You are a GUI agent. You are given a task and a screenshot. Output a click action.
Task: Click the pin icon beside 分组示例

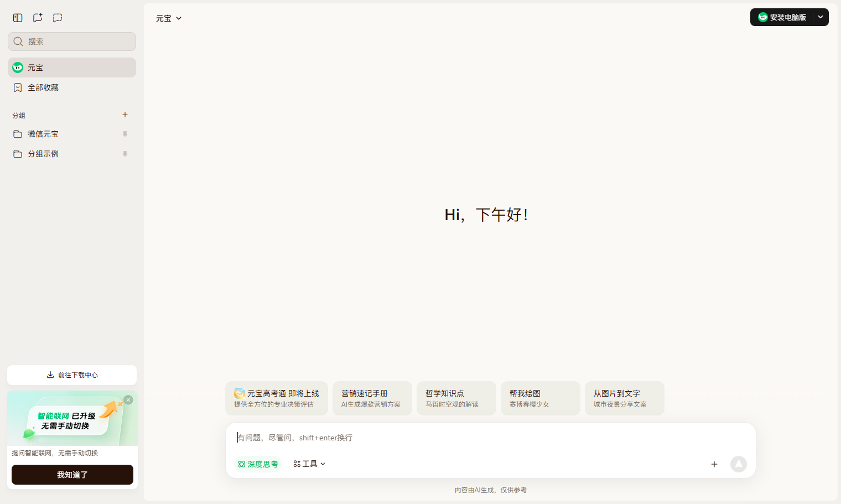tap(125, 154)
